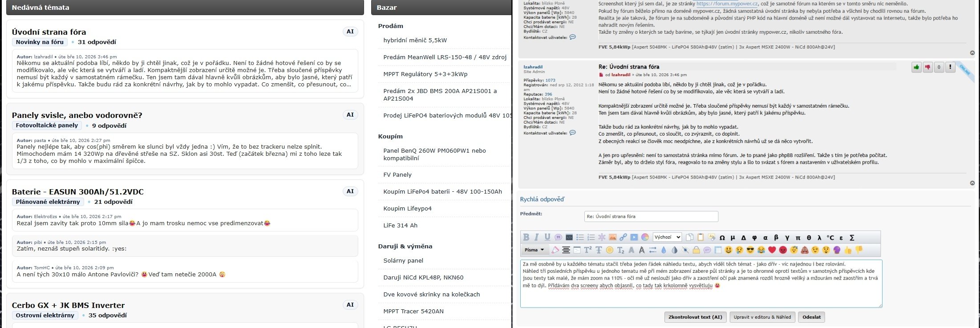980x328 pixels.
Task: Open the hybridní měnič 5,5kW bazar listing
Action: (415, 40)
